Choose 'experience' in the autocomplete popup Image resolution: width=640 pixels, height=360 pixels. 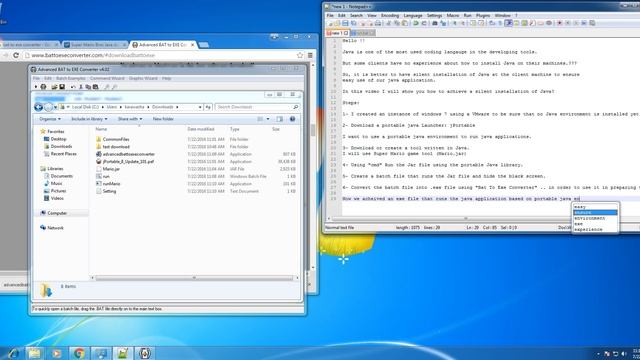595,229
